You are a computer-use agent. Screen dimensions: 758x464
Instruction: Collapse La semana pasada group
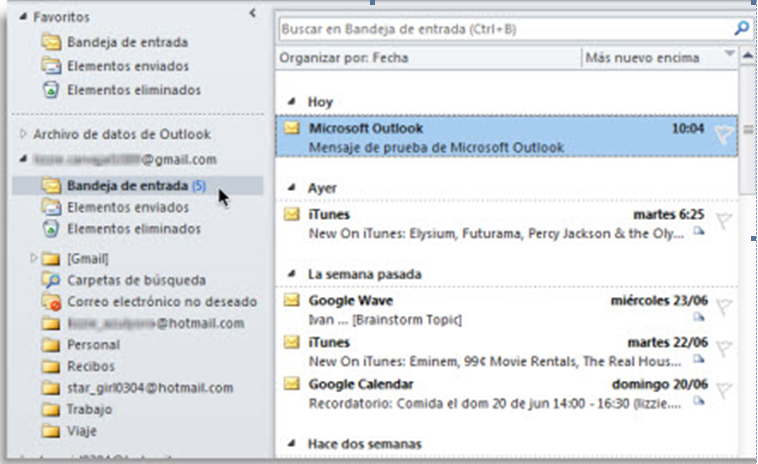(x=292, y=274)
